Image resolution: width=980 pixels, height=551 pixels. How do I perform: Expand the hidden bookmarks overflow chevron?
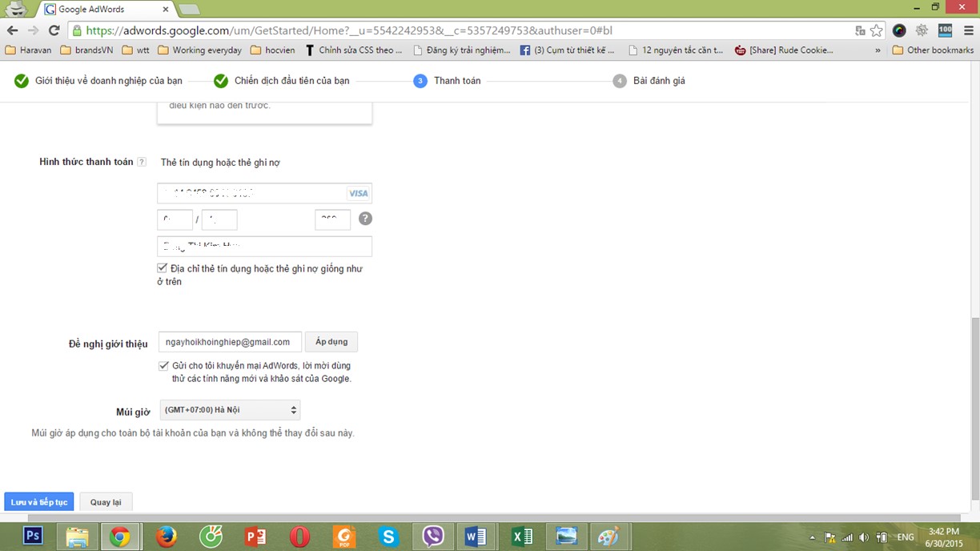(878, 50)
